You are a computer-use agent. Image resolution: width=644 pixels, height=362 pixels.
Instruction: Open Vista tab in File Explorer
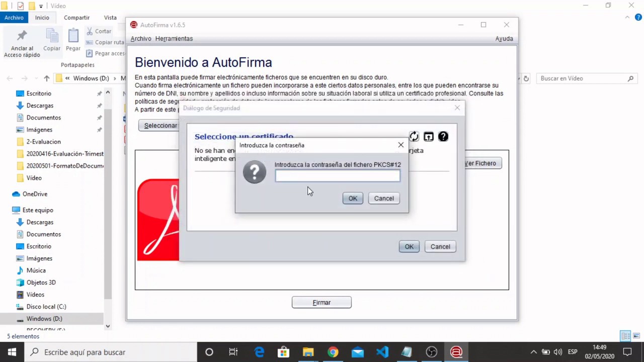pos(110,18)
